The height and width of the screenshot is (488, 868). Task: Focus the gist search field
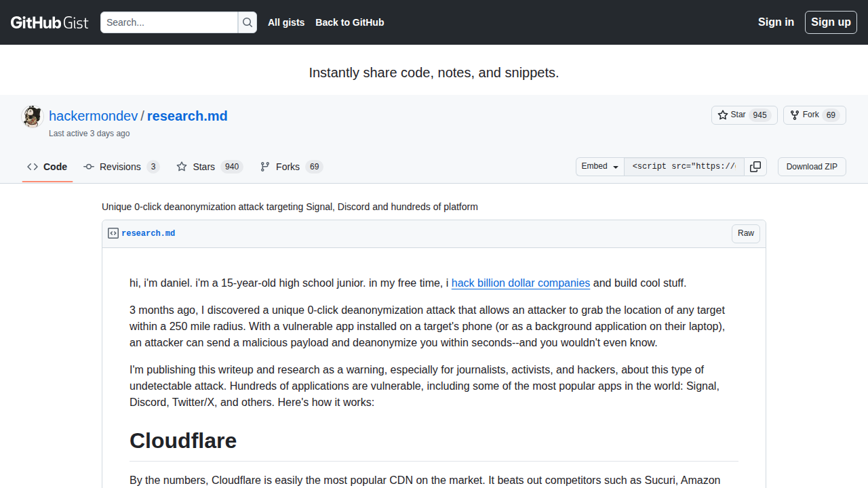170,22
